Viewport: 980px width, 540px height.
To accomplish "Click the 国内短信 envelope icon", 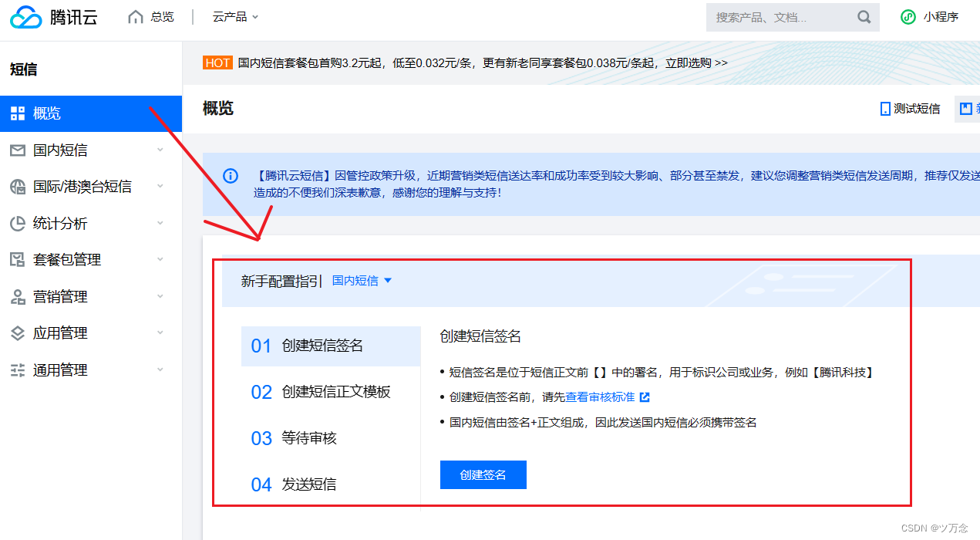I will (x=18, y=150).
